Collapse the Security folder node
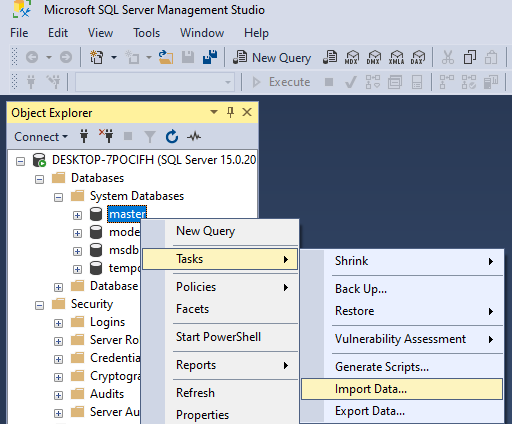 (40, 305)
